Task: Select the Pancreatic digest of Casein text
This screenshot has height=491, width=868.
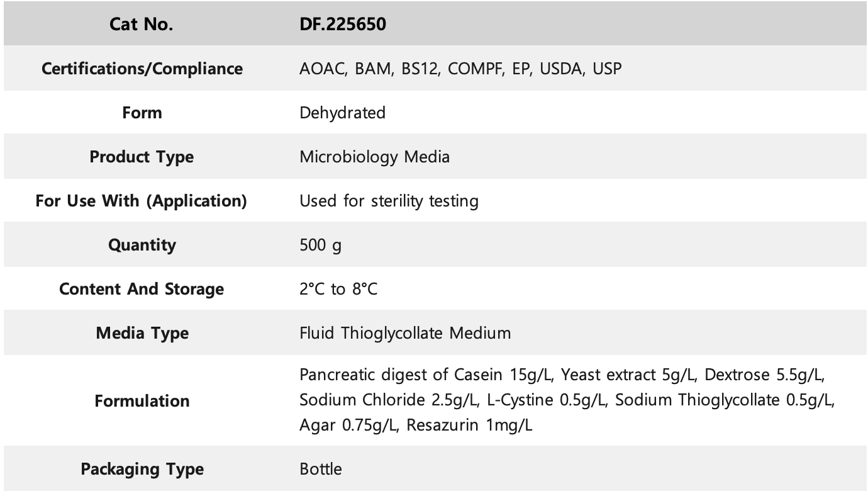Action: click(401, 375)
